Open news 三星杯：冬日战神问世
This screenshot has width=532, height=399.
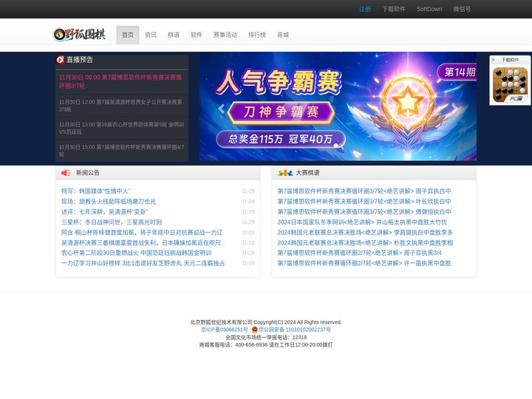click(112, 222)
